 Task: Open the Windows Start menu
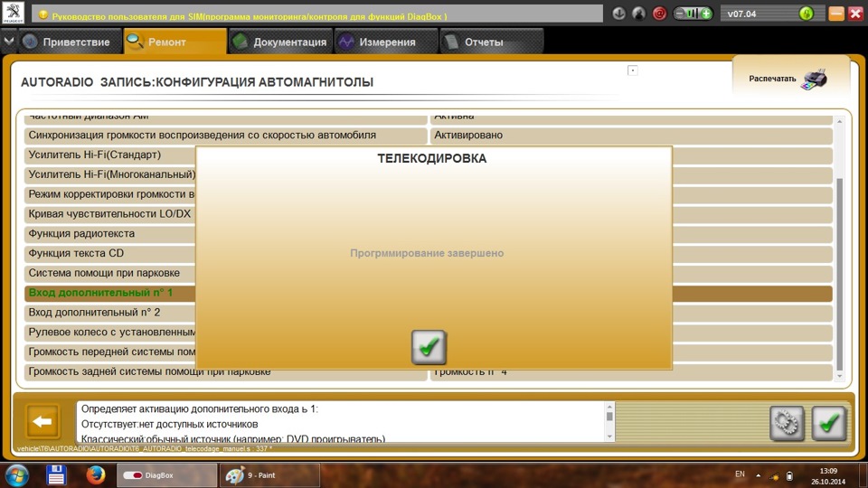click(16, 475)
